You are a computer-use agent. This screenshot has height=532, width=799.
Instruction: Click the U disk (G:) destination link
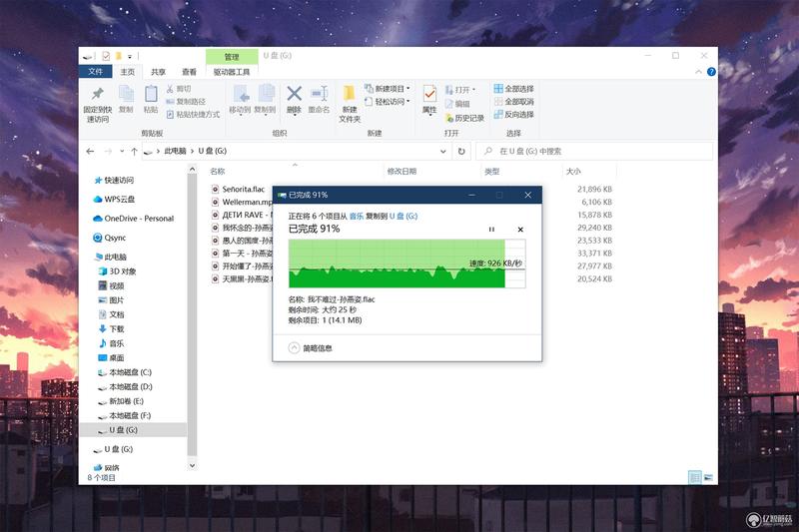[403, 217]
